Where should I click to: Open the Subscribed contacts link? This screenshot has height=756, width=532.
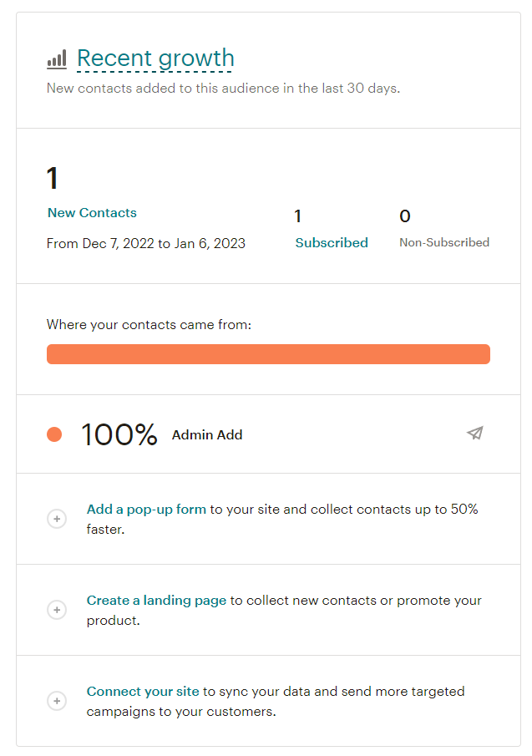[x=332, y=243]
